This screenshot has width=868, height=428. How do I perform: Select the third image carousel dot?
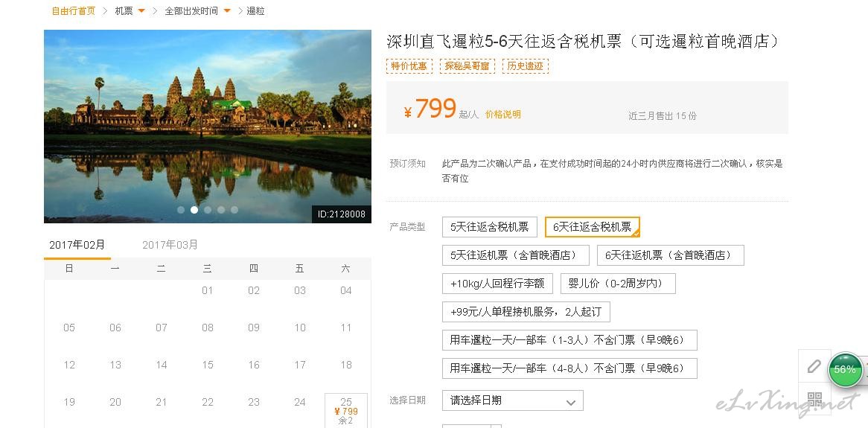[208, 210]
